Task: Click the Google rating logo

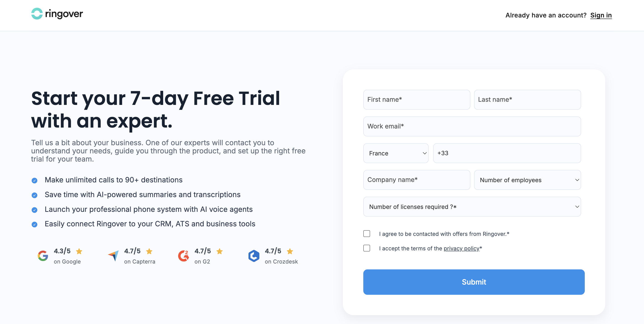Action: [x=43, y=256]
